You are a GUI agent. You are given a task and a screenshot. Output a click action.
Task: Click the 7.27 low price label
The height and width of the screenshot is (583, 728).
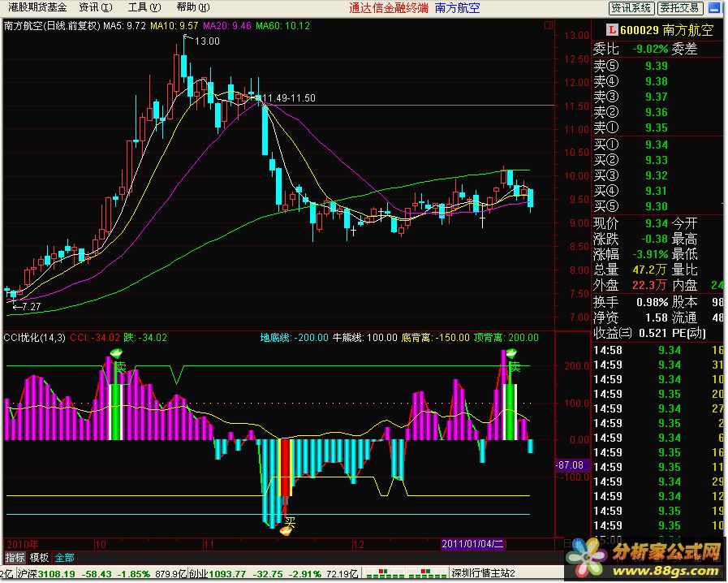tap(31, 307)
